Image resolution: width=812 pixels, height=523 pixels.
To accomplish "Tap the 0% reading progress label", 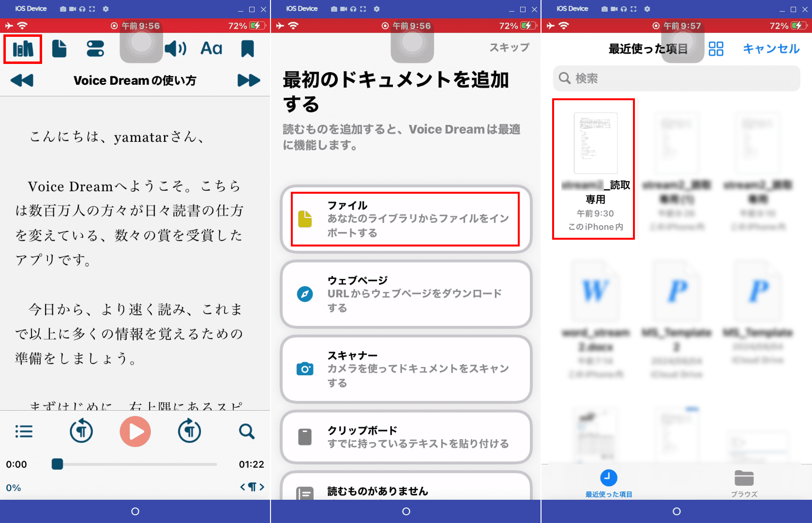I will 14,488.
